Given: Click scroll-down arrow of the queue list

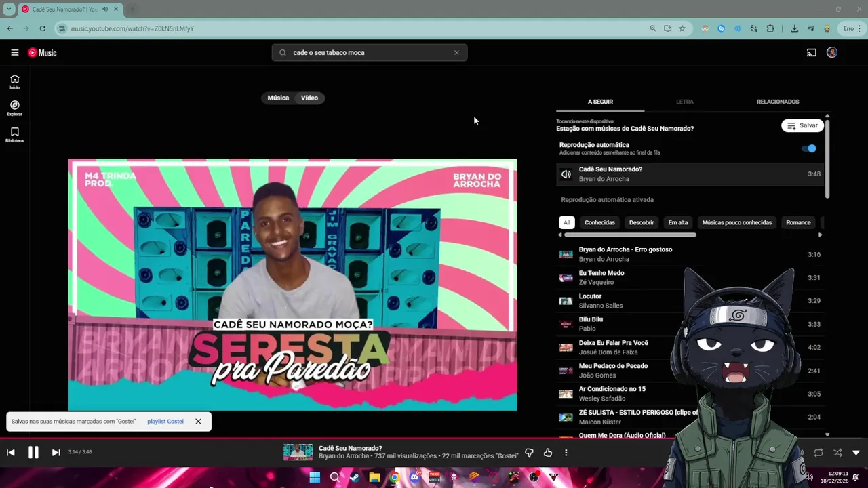Looking at the screenshot, I should (x=827, y=435).
